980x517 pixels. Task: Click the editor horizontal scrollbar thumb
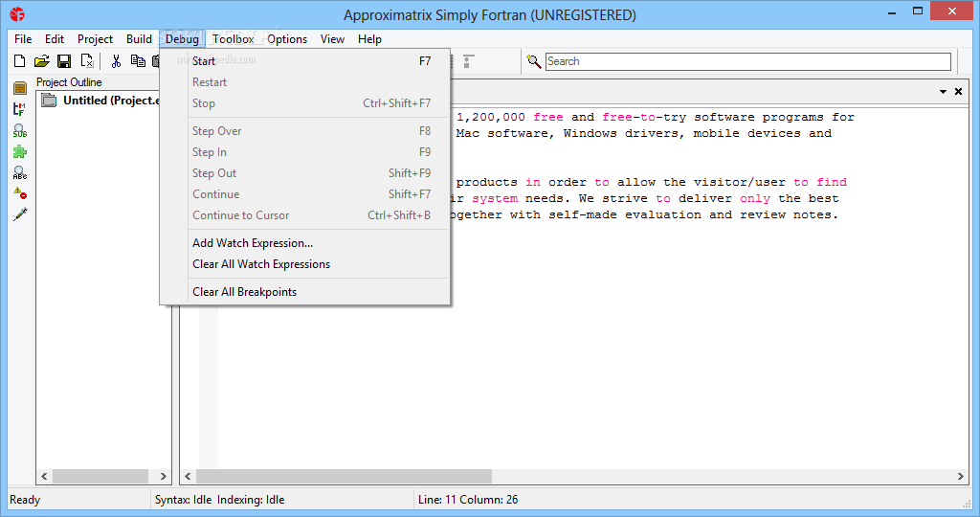click(344, 477)
